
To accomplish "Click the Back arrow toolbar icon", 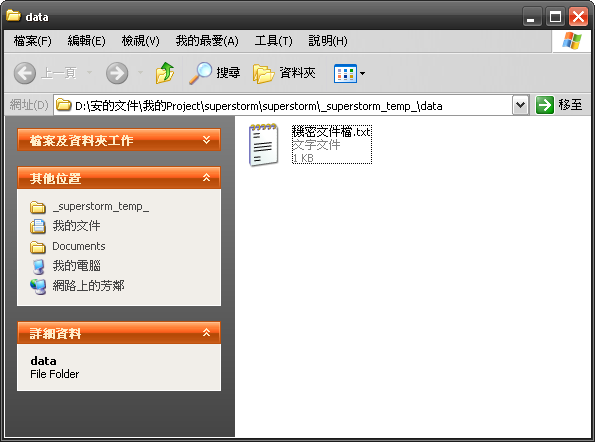I will [x=25, y=73].
